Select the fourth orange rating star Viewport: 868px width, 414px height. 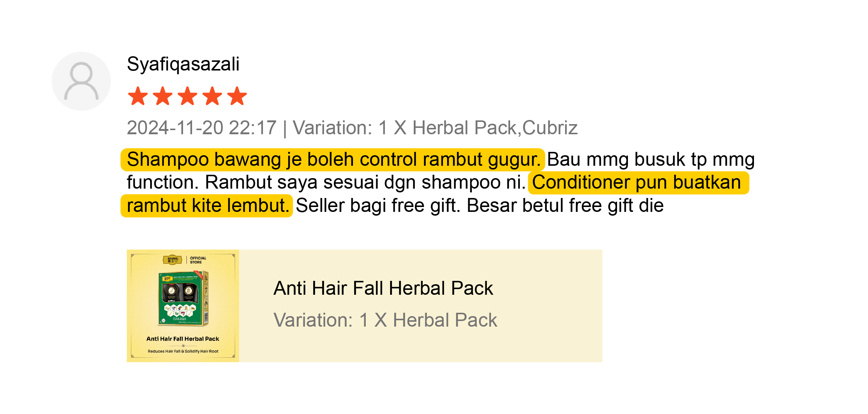[212, 96]
